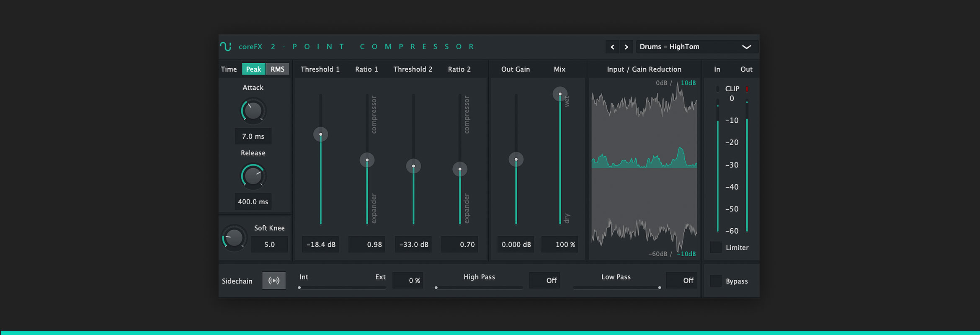The height and width of the screenshot is (335, 980).
Task: Click the In level meter bar
Action: (x=717, y=166)
